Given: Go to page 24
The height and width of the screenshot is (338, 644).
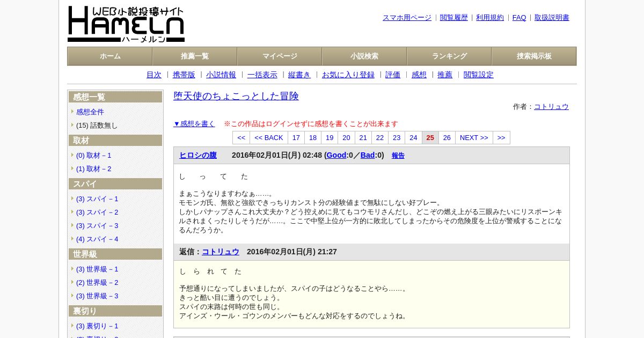Looking at the screenshot, I should 413,138.
